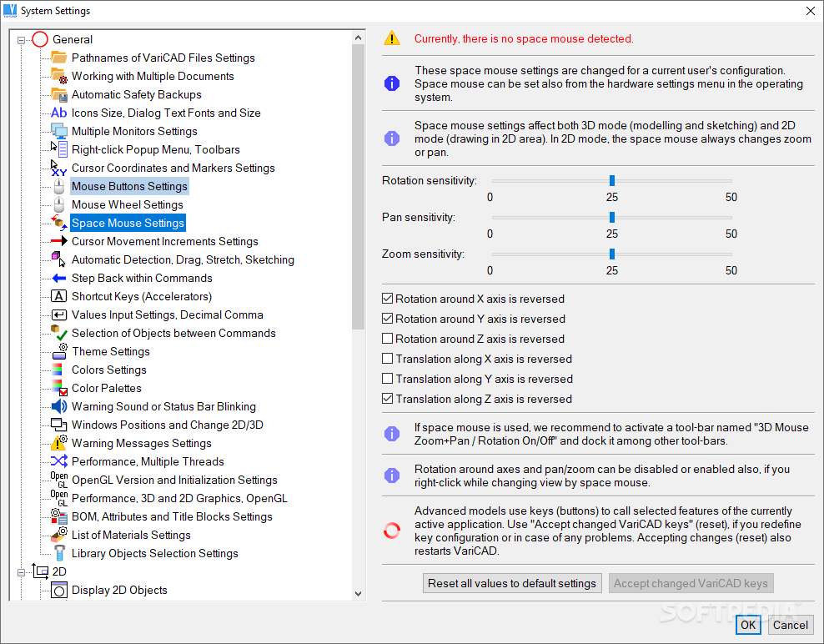
Task: Close the System Settings window
Action: [x=811, y=11]
